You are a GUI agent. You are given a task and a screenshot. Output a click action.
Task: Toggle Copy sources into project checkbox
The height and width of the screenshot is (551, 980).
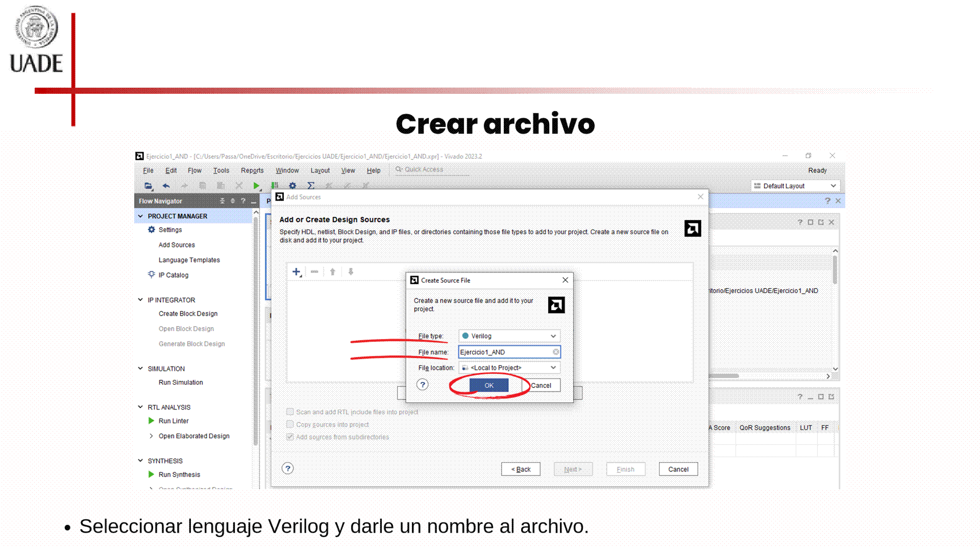[x=290, y=424]
